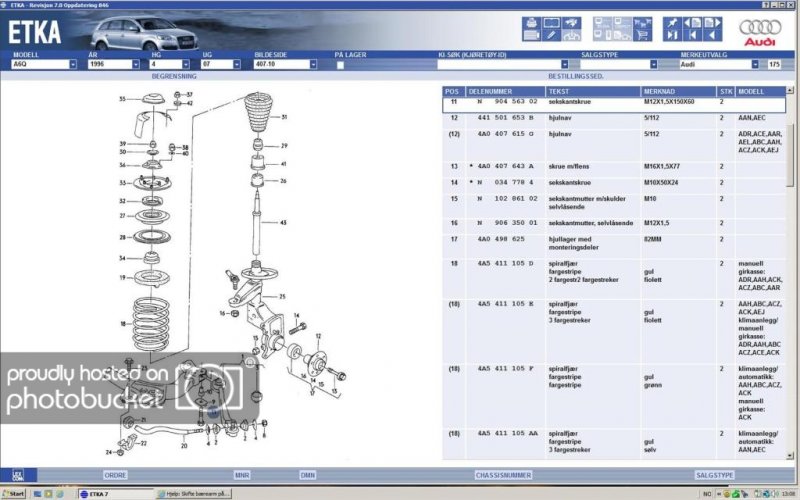Select the ORDRE tab at the bottom
Image resolution: width=800 pixels, height=500 pixels.
[x=115, y=475]
